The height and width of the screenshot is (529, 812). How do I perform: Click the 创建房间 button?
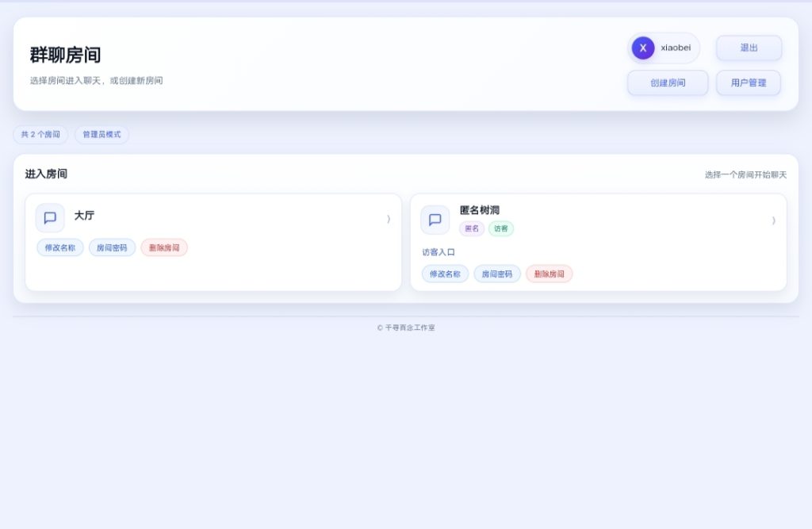668,83
